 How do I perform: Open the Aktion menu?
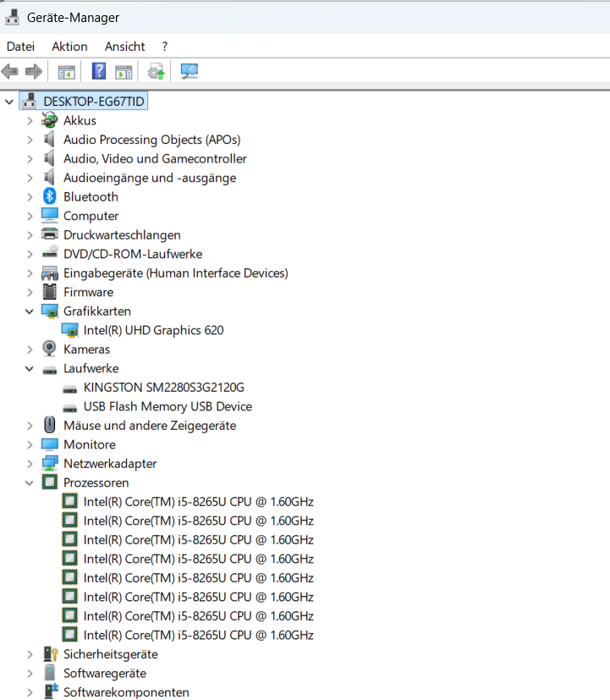coord(69,47)
